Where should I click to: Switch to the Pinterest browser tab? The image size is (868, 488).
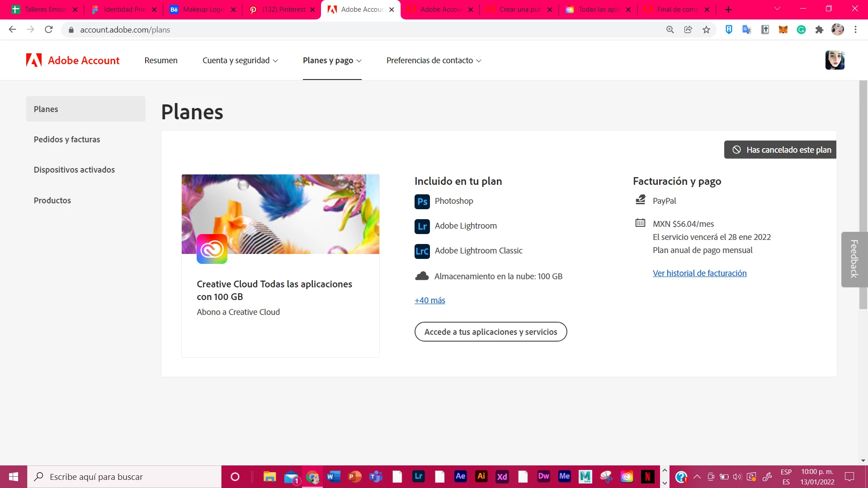[281, 9]
